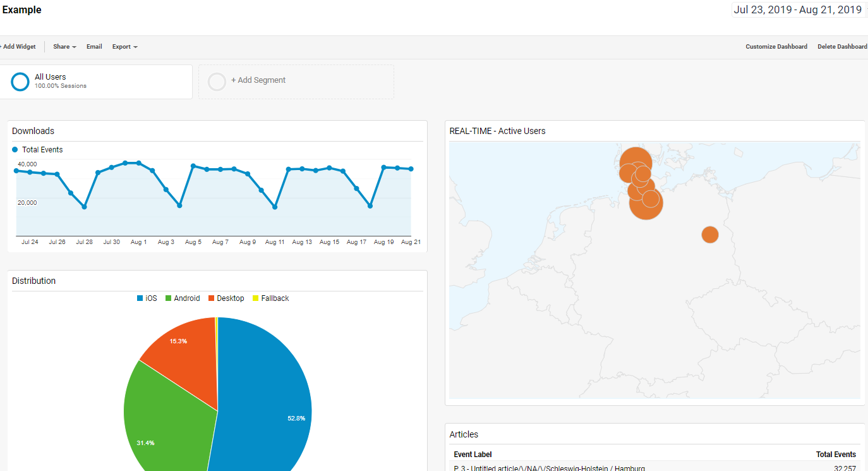Click the Jul 28 axis label

[84, 242]
